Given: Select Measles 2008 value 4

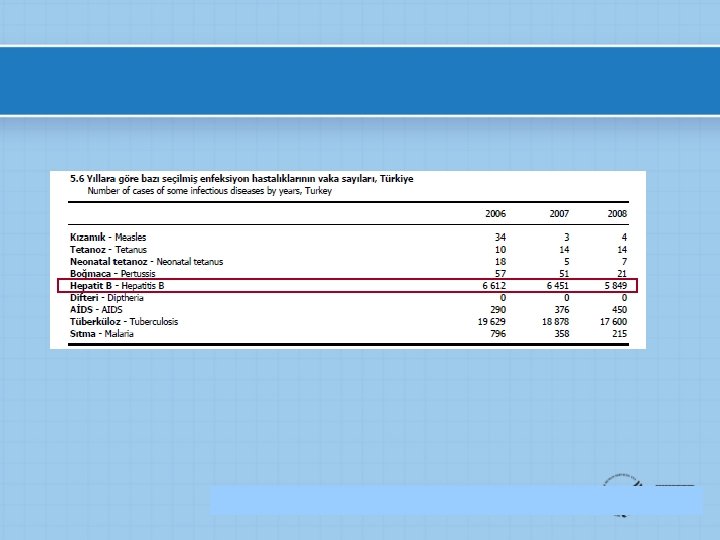Looking at the screenshot, I should [624, 237].
